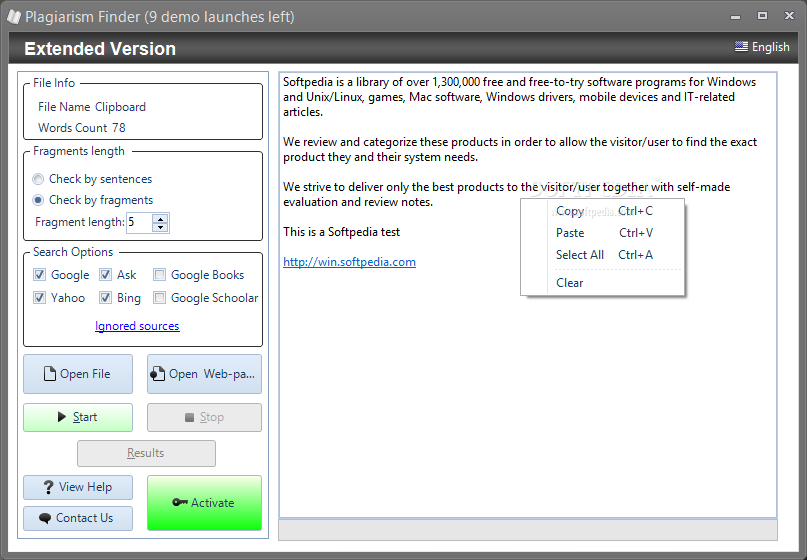Choose Select All from context menu
The width and height of the screenshot is (807, 560).
(603, 255)
